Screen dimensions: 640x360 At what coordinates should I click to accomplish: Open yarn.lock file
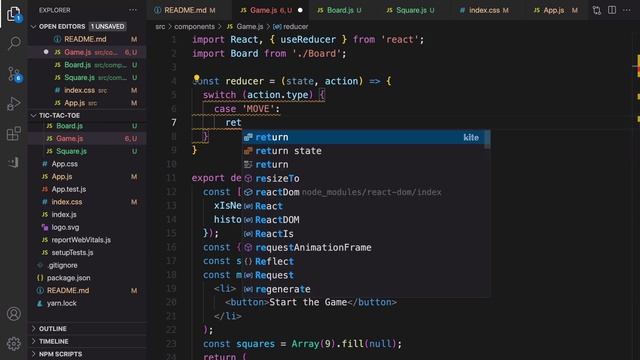click(87, 303)
